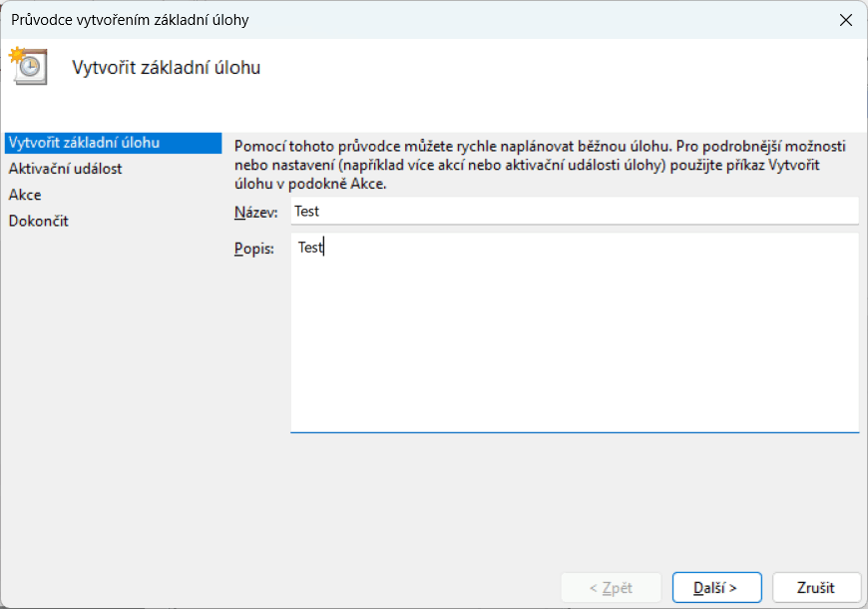Click the blank footer area left of '< Zpět'
Viewport: 868px width, 609px height.
[x=299, y=587]
